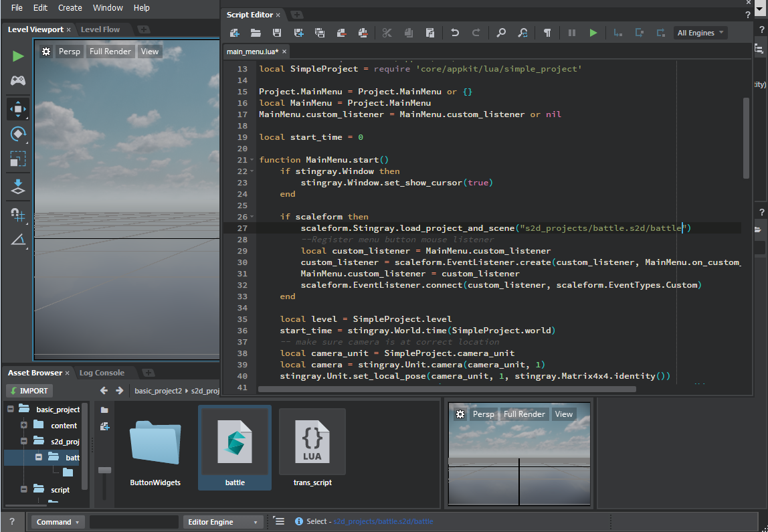The width and height of the screenshot is (768, 532).
Task: Run script with green play button in Script Editor
Action: click(x=593, y=33)
